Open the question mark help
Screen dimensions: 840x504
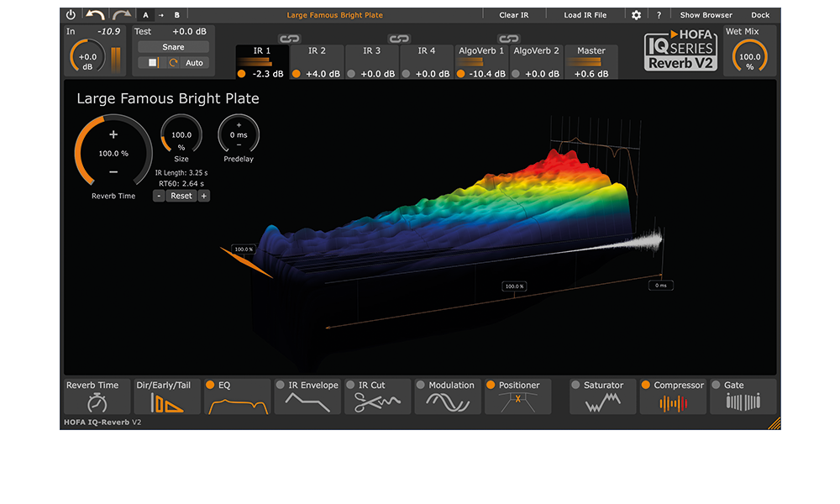pos(659,15)
